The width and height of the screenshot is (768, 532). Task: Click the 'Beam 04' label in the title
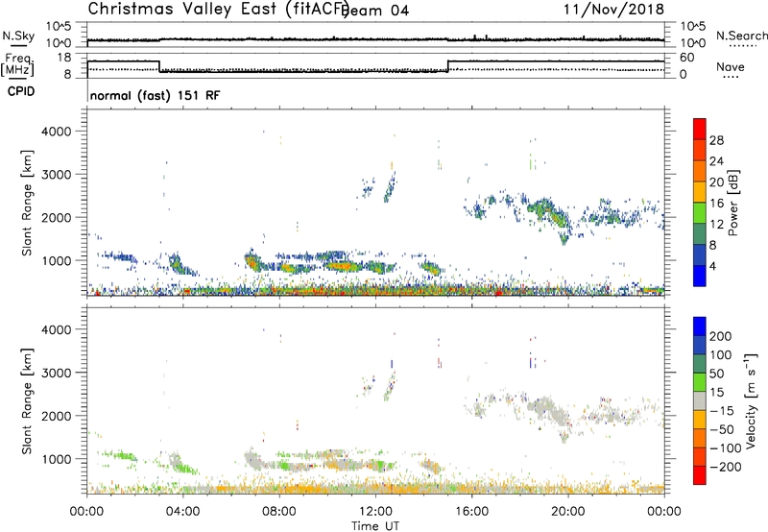click(x=377, y=11)
